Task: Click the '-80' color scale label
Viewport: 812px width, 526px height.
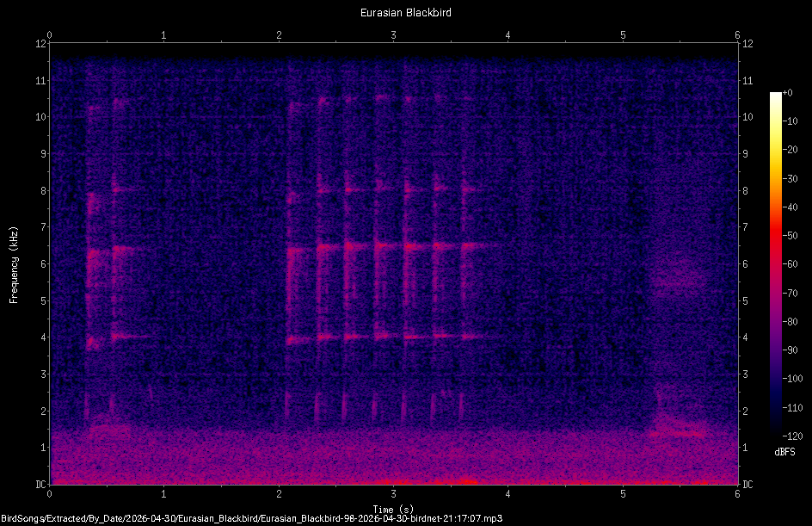Action: coord(790,322)
